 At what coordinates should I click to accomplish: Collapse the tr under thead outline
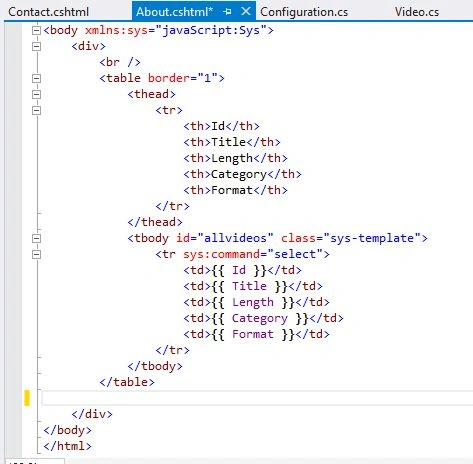point(36,110)
